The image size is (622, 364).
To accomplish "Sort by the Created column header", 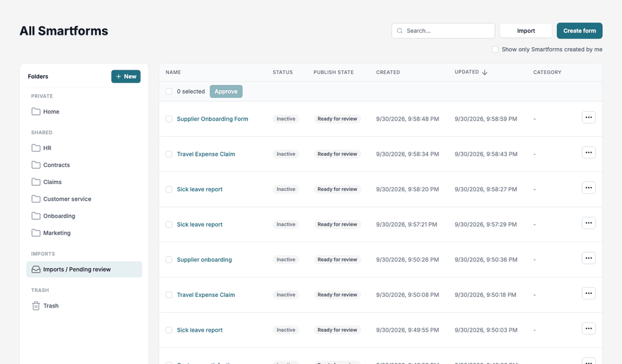I will 388,73.
